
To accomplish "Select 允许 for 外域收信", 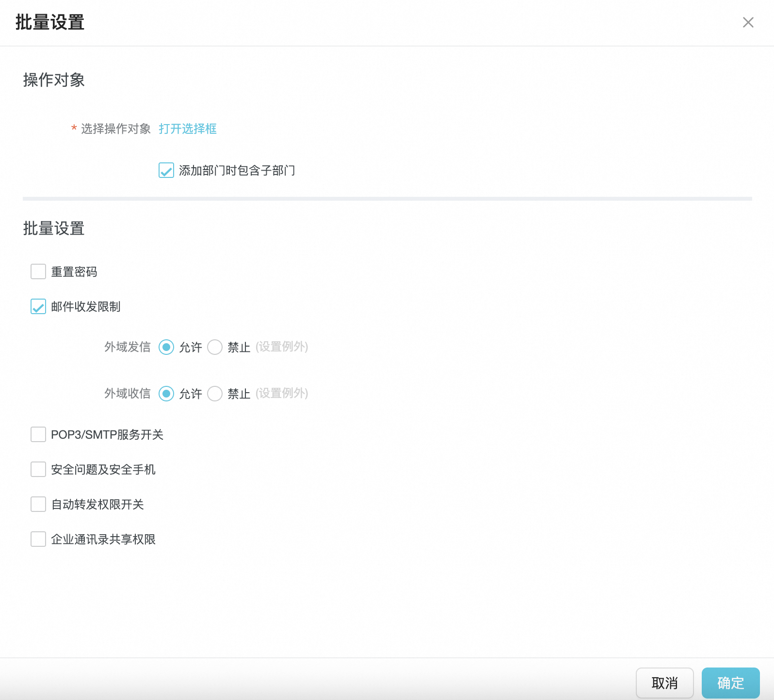I will click(166, 394).
